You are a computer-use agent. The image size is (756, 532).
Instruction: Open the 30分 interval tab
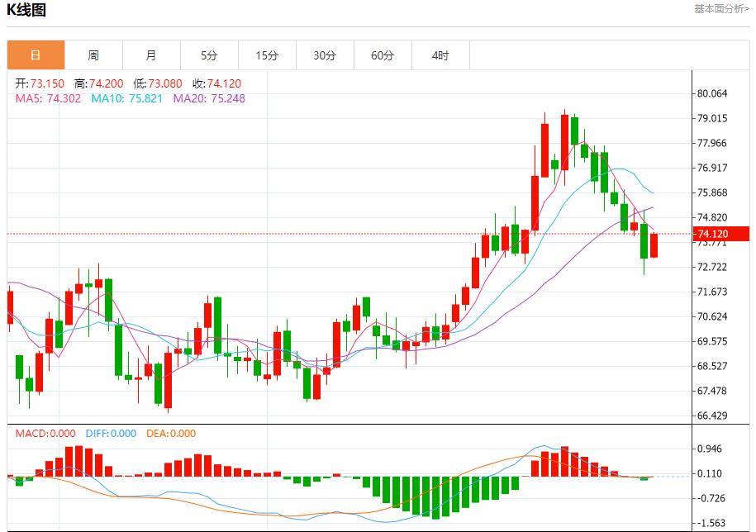[x=325, y=55]
